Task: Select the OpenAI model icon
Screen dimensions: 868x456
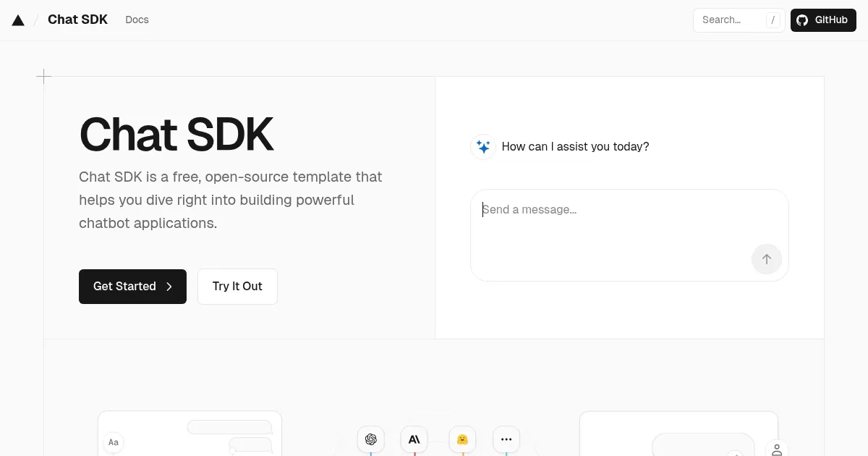Action: pyautogui.click(x=371, y=439)
